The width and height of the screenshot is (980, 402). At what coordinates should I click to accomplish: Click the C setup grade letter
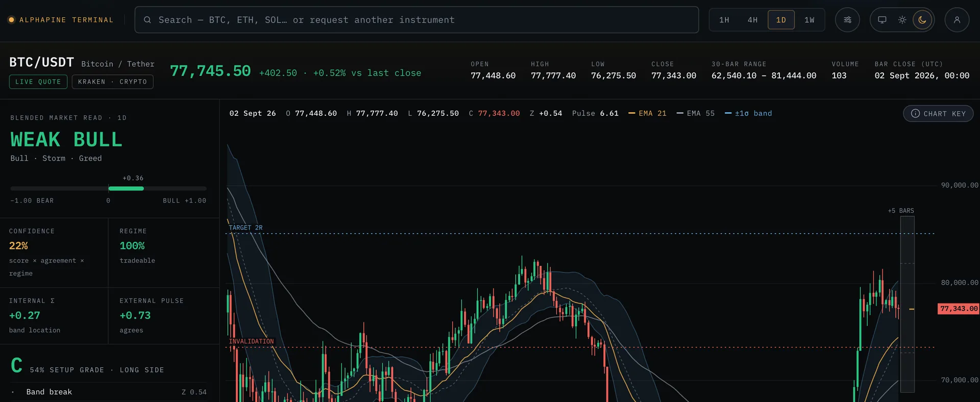click(x=16, y=365)
